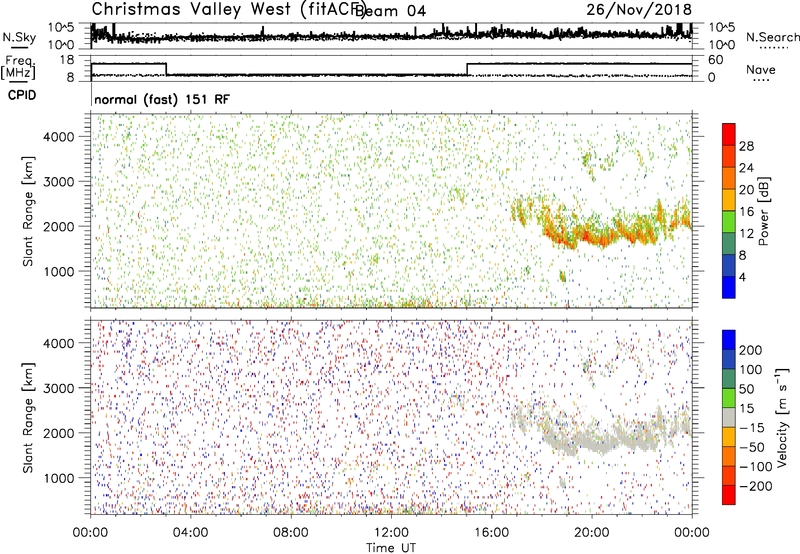Viewport: 800px width, 554px height.
Task: Click the '04:00' time tick label
Action: coord(190,533)
